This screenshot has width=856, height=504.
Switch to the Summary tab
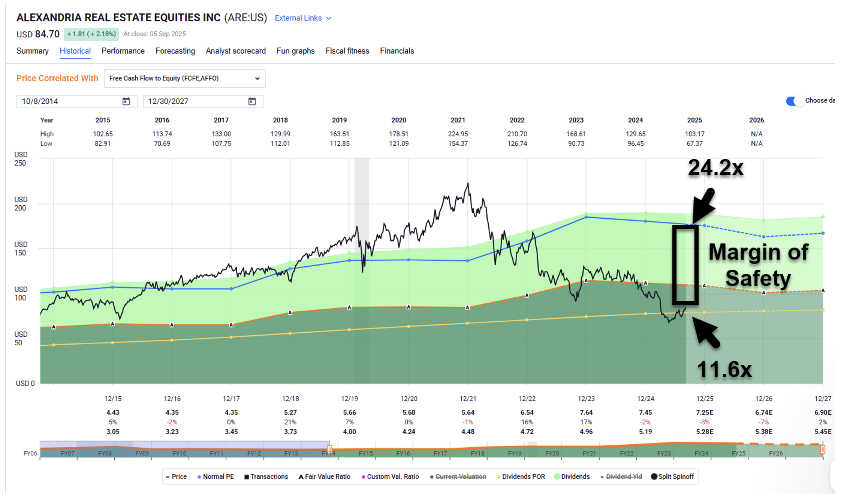pyautogui.click(x=33, y=51)
